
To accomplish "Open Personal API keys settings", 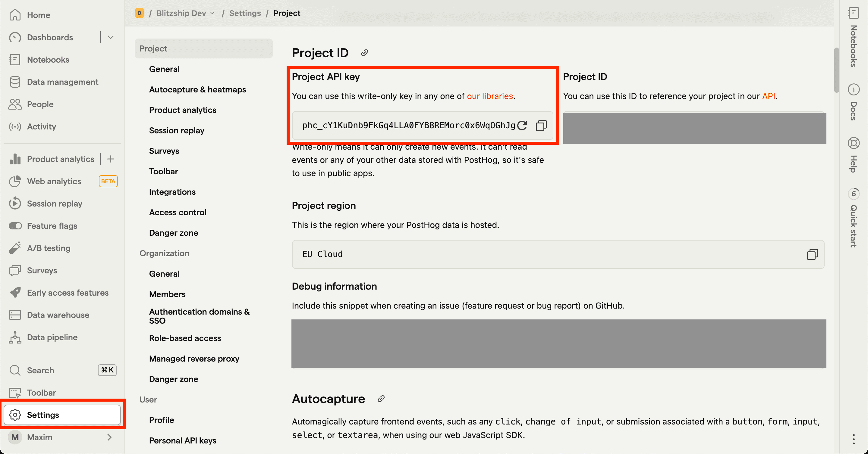I will pyautogui.click(x=183, y=440).
